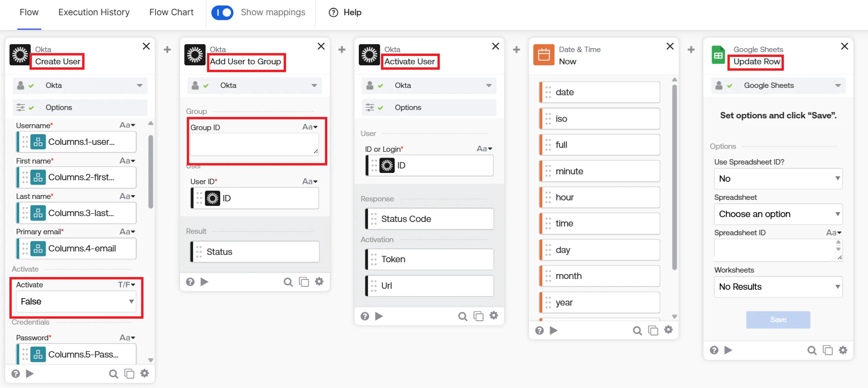Duplicate the Create User card
868x388 pixels.
pyautogui.click(x=129, y=374)
